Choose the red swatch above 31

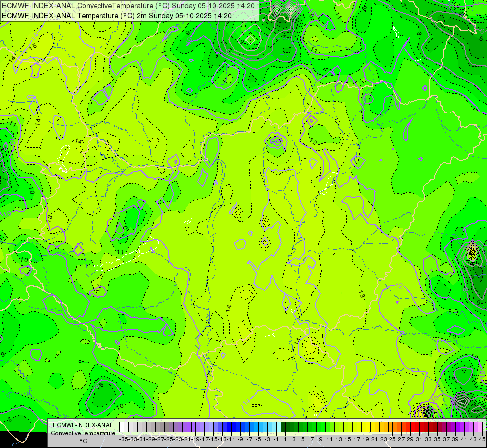(x=417, y=427)
